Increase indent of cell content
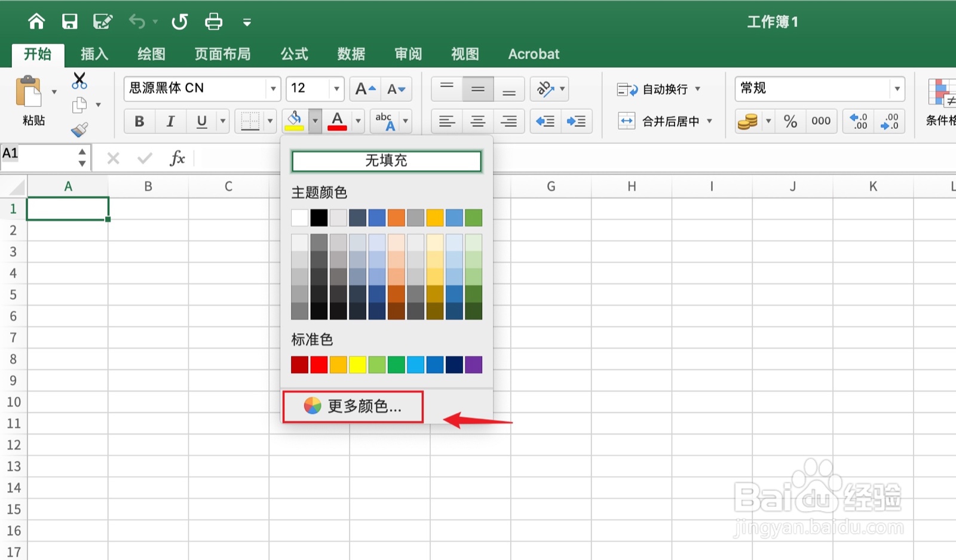The image size is (956, 560). pyautogui.click(x=577, y=121)
